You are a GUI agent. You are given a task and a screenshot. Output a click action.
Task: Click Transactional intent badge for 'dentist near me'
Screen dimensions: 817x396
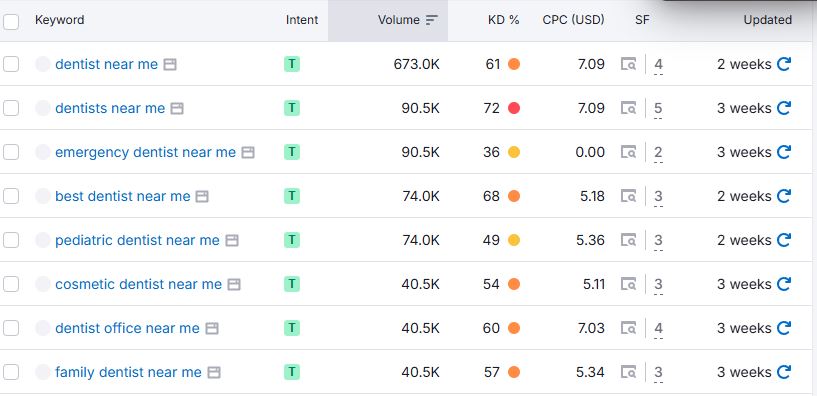[x=292, y=64]
